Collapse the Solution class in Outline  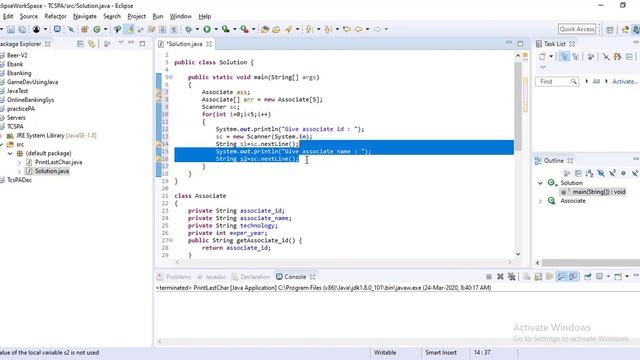540,183
